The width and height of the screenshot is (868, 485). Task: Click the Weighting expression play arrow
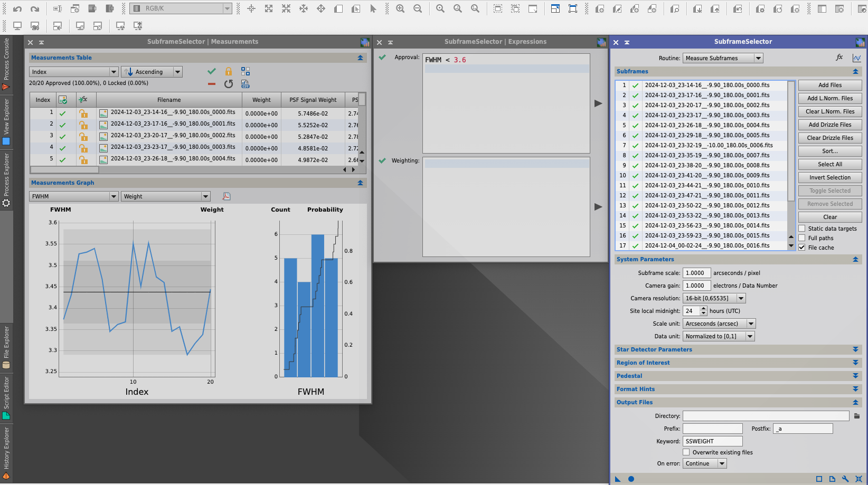click(598, 207)
